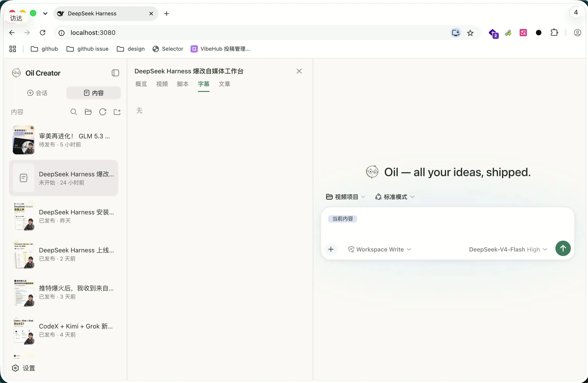Viewport: 588px width, 383px height.
Task: Open DeepSeek Harness 上线 content item
Action: click(x=64, y=254)
